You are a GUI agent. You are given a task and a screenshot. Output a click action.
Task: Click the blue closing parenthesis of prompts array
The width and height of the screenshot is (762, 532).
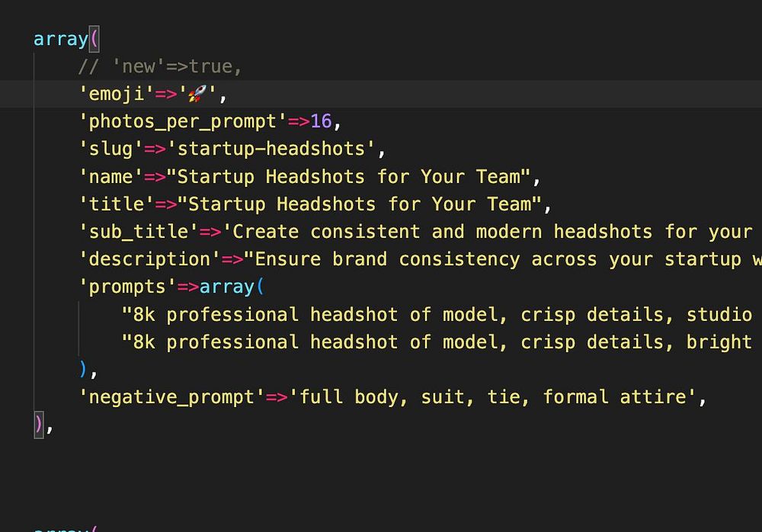tap(83, 370)
